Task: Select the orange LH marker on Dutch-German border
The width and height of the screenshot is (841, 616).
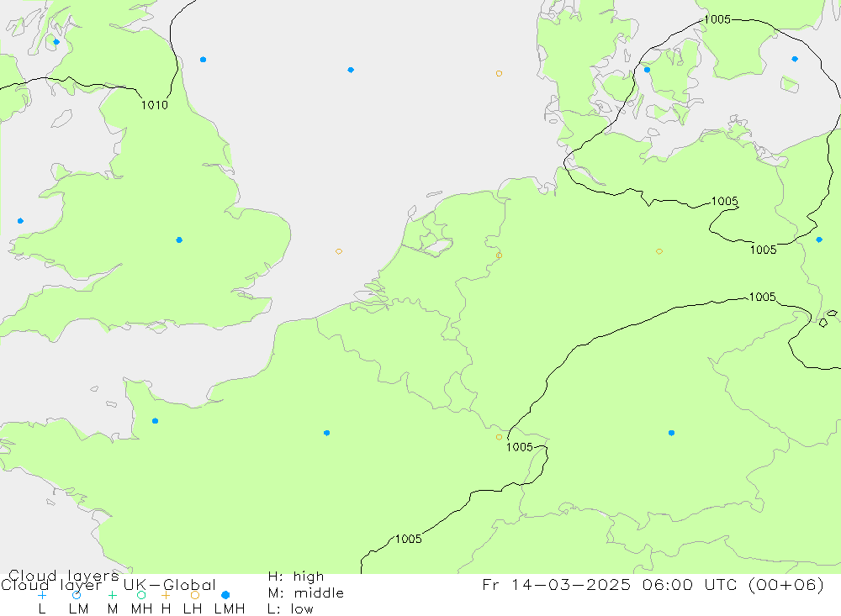Action: coord(499,255)
